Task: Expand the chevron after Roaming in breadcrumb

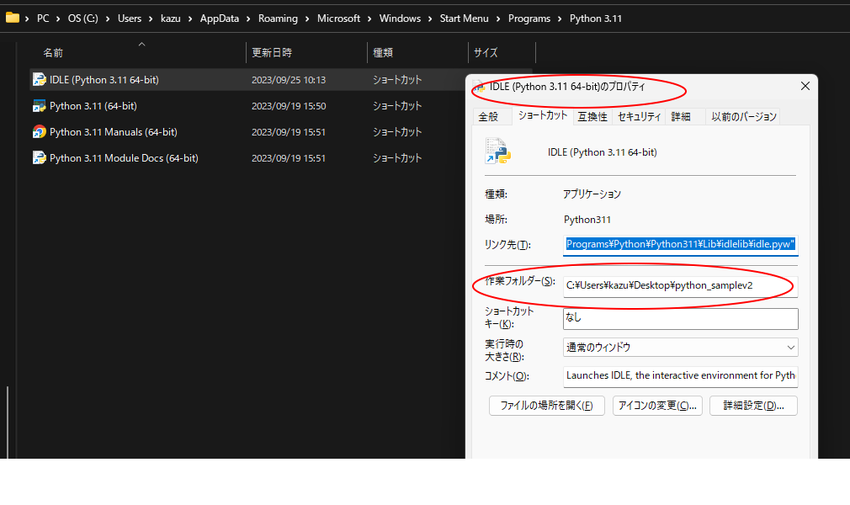Action: 307,19
